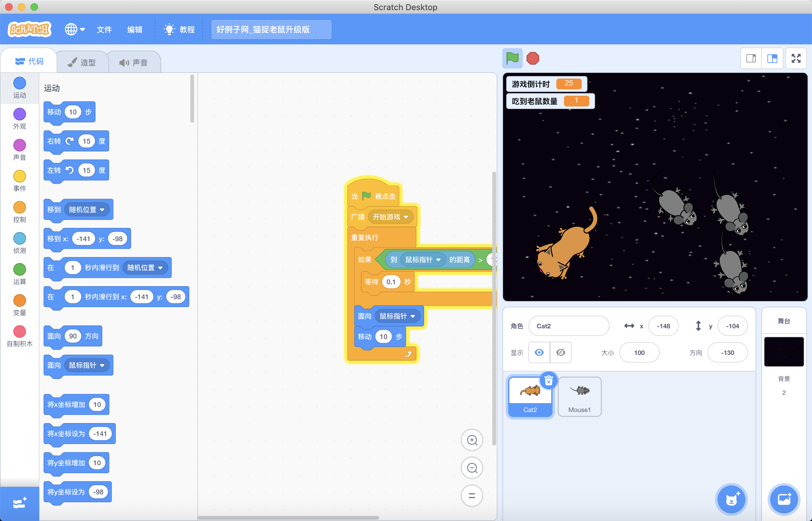Screen dimensions: 812x521
Task: Select the 声音 purple block category
Action: click(20, 150)
